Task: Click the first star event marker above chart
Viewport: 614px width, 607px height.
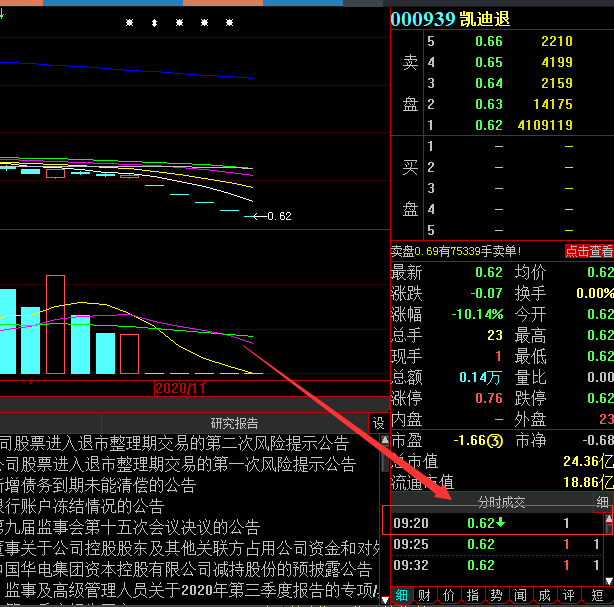Action: click(x=129, y=23)
